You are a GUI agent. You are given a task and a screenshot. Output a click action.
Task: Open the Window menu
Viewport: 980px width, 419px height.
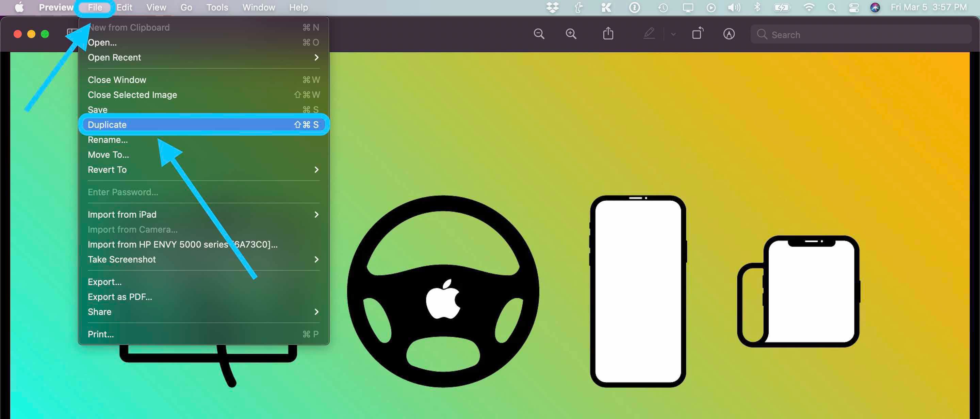(258, 7)
